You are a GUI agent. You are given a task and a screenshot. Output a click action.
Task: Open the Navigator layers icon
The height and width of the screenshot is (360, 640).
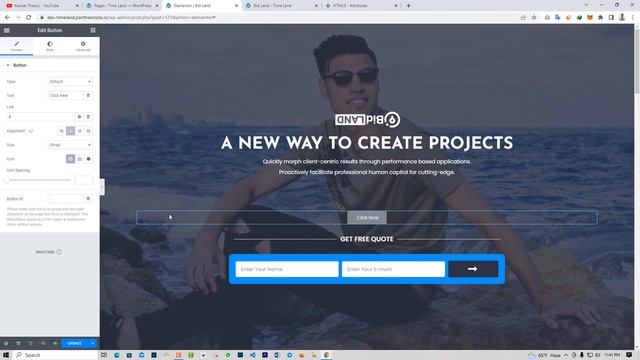tap(18, 343)
